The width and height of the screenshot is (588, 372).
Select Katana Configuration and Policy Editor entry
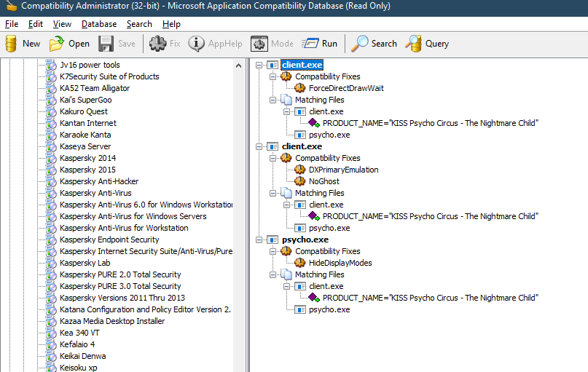(145, 309)
